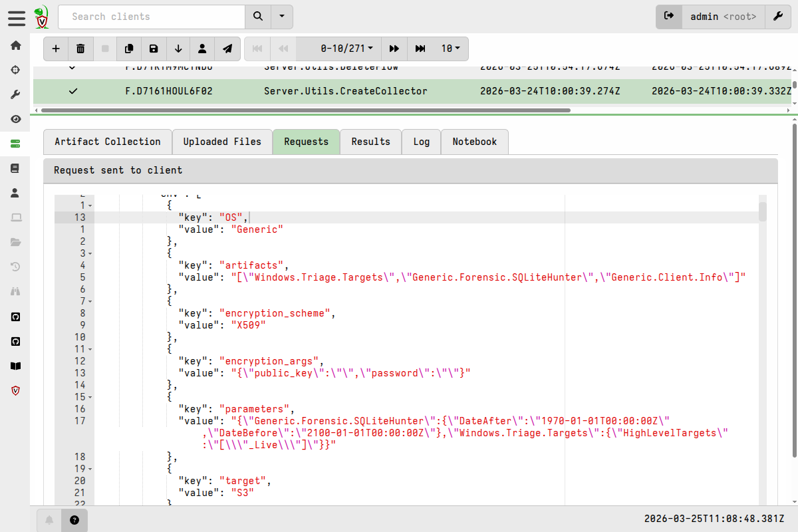
Task: Add new collection with plus button
Action: pos(56,49)
